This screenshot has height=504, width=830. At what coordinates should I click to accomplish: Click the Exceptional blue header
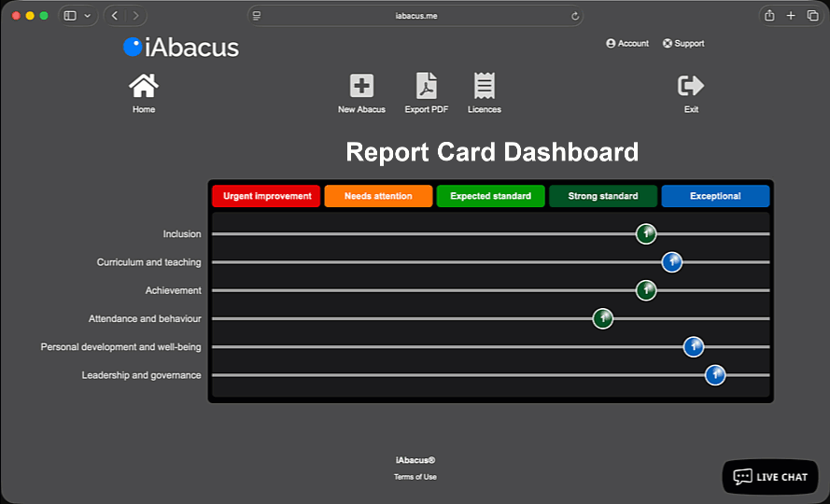715,196
